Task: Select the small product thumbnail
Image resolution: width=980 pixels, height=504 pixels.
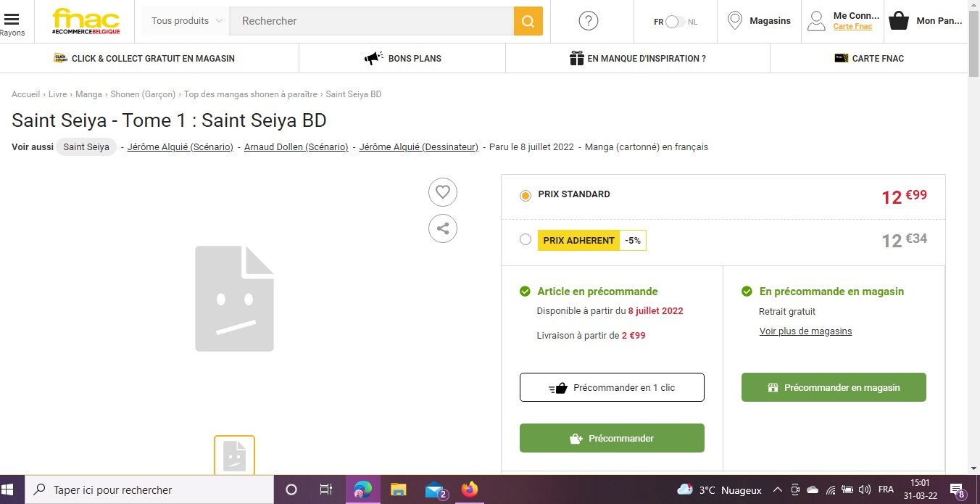Action: pos(234,455)
